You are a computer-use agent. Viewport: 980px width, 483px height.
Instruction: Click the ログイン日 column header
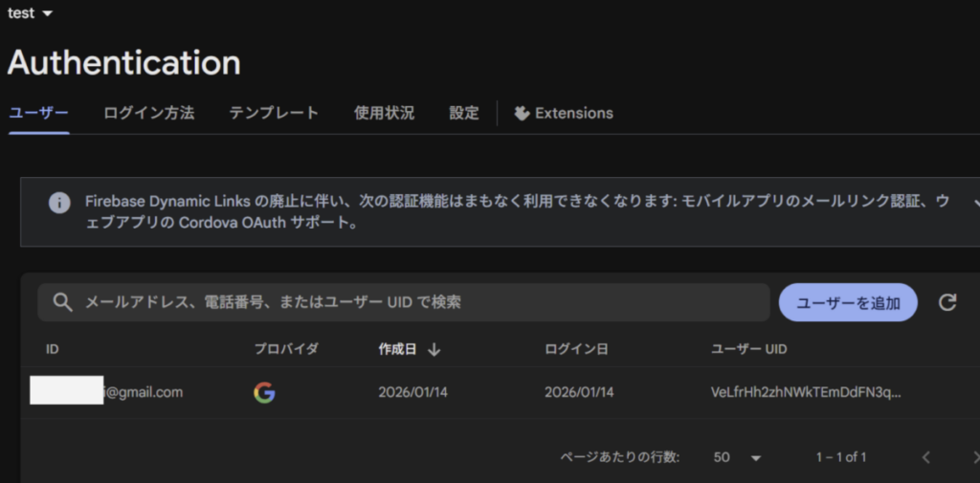point(576,350)
